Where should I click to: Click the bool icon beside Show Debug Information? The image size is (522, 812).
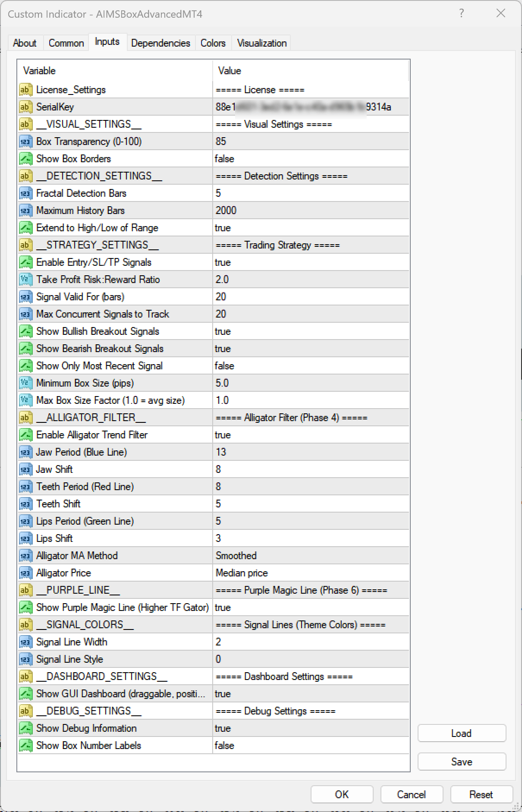[x=26, y=728]
